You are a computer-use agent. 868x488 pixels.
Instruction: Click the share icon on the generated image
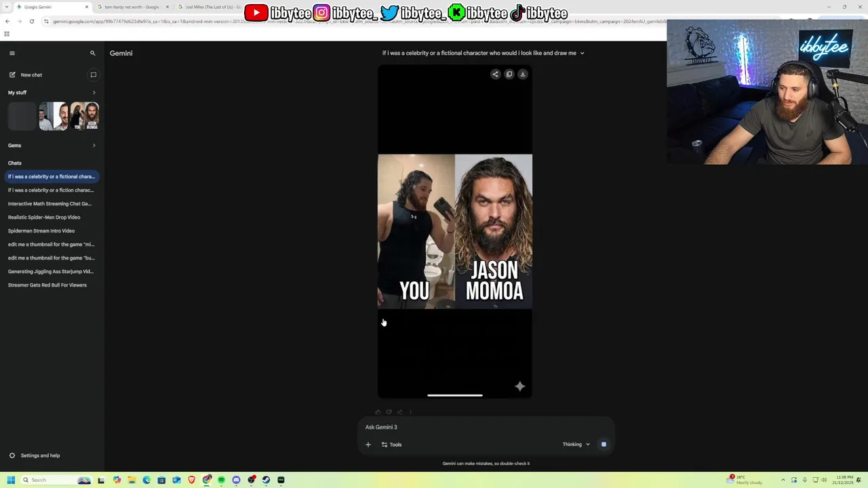(x=495, y=74)
